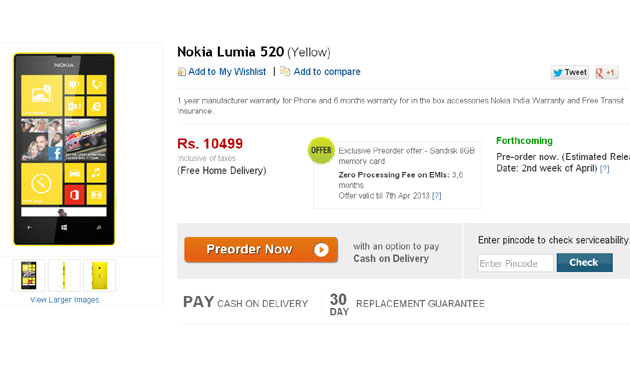
Task: Click the Google +1 button
Action: tap(607, 72)
